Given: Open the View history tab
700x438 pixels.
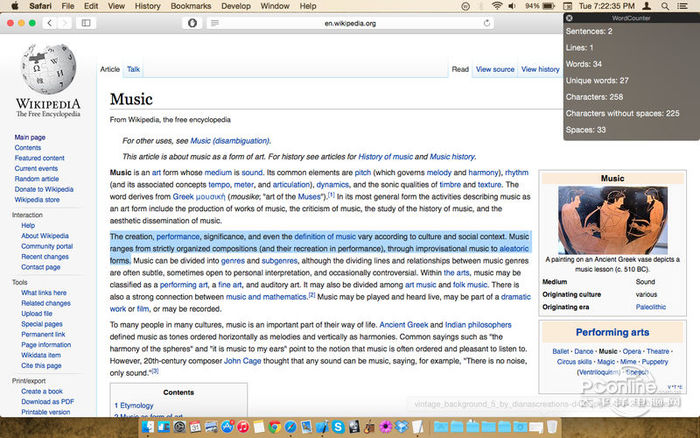Looking at the screenshot, I should point(540,69).
